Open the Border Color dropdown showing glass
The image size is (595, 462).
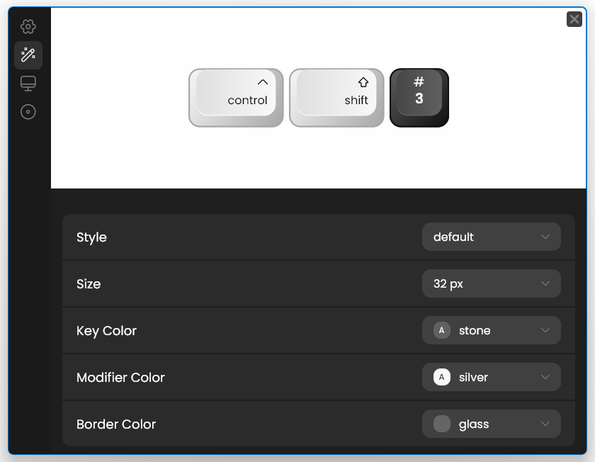[491, 424]
